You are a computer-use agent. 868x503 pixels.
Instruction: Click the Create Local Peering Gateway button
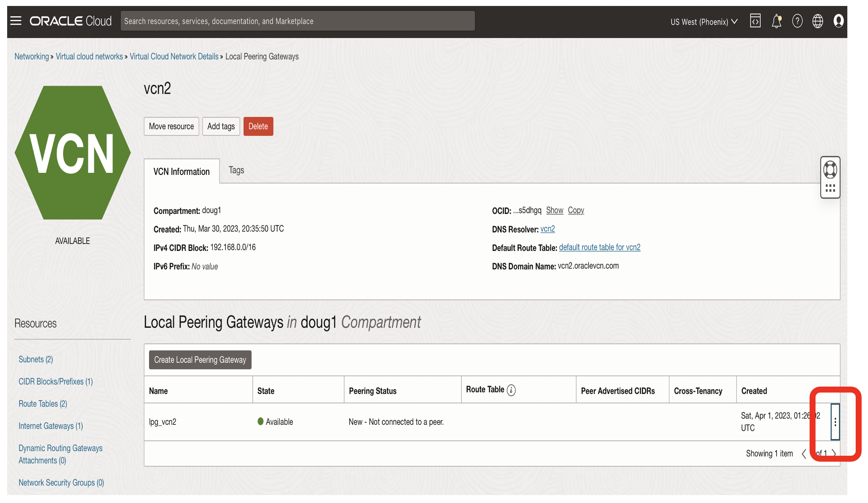pos(200,360)
